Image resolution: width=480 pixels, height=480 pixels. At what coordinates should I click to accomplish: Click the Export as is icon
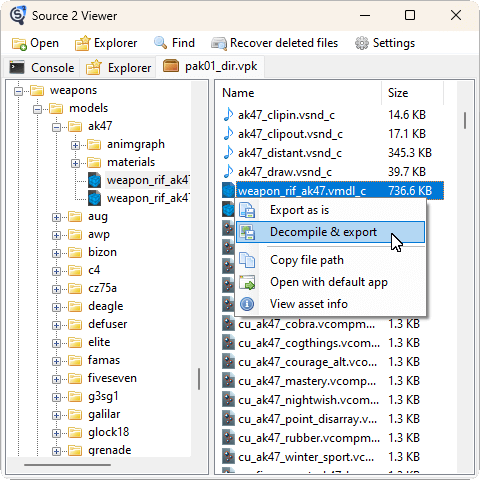[247, 210]
